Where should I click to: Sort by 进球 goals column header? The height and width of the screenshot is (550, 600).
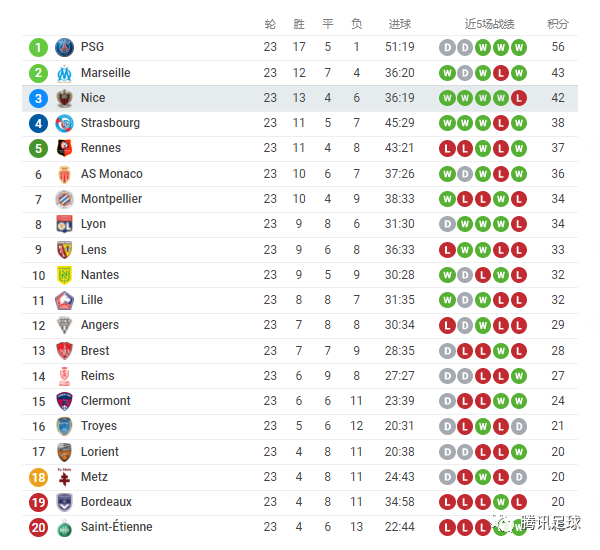399,24
